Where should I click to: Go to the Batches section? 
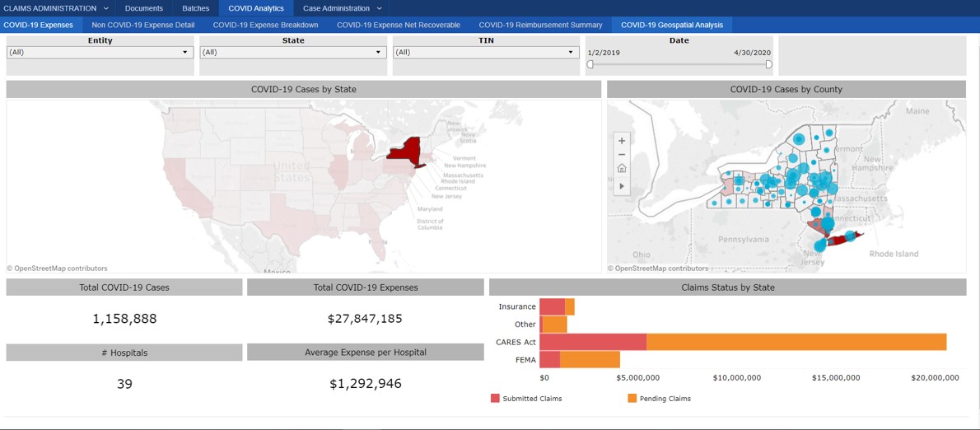pos(196,8)
